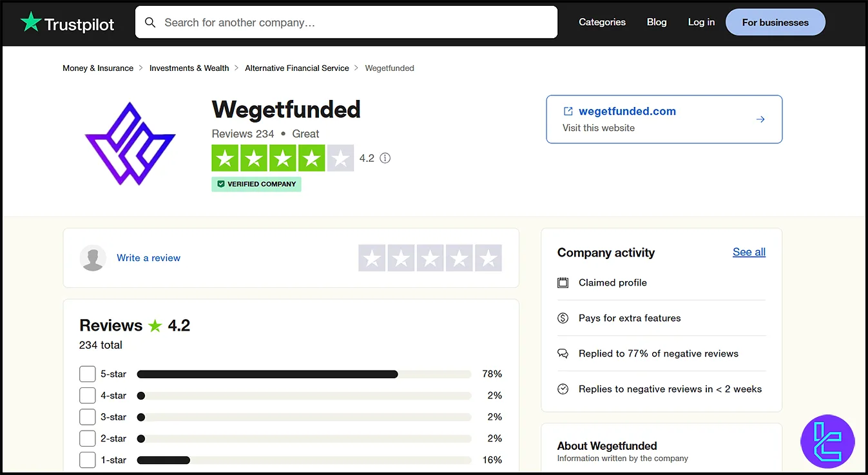868x475 pixels.
Task: Select the clock icon beside the reply-time stat
Action: click(x=563, y=389)
